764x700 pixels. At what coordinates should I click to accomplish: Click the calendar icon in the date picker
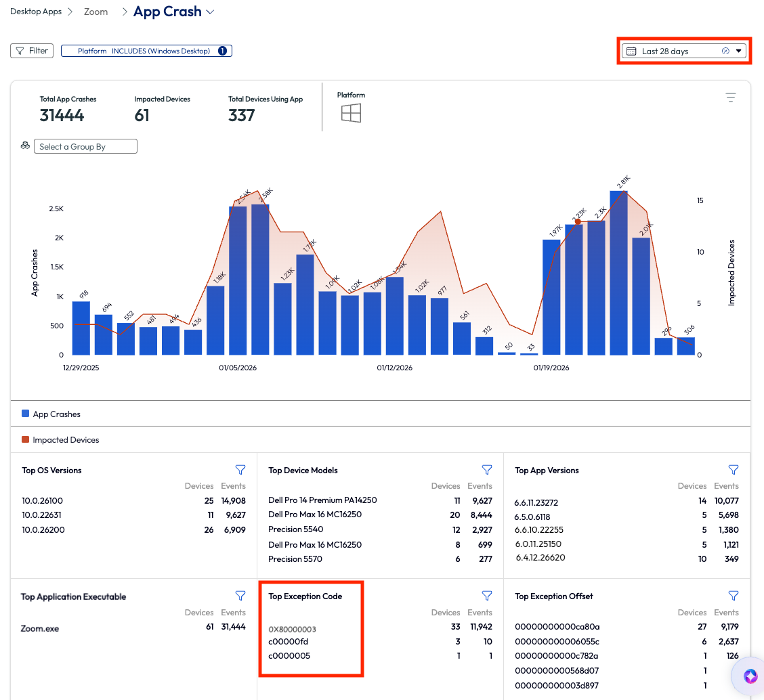(633, 51)
